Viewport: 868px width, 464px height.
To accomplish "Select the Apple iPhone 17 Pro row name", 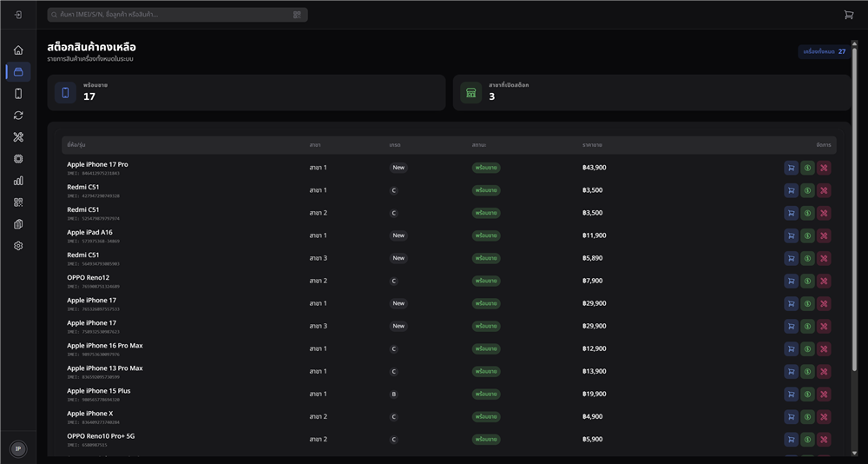I will click(x=97, y=164).
